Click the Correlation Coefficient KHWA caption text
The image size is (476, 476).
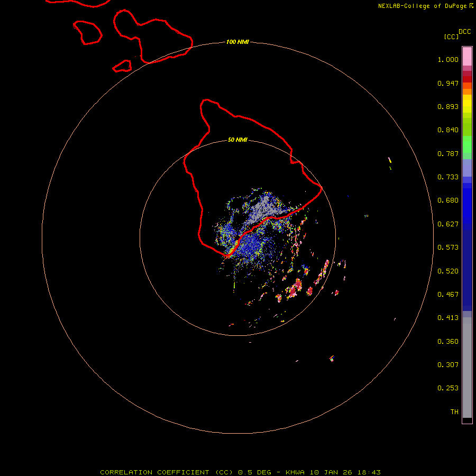[240, 472]
